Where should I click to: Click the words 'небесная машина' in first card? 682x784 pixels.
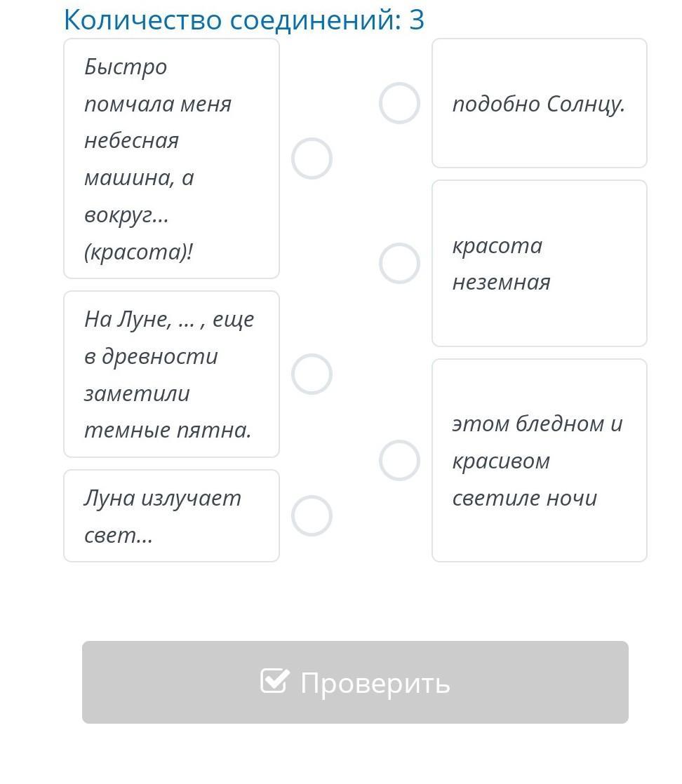click(x=139, y=159)
